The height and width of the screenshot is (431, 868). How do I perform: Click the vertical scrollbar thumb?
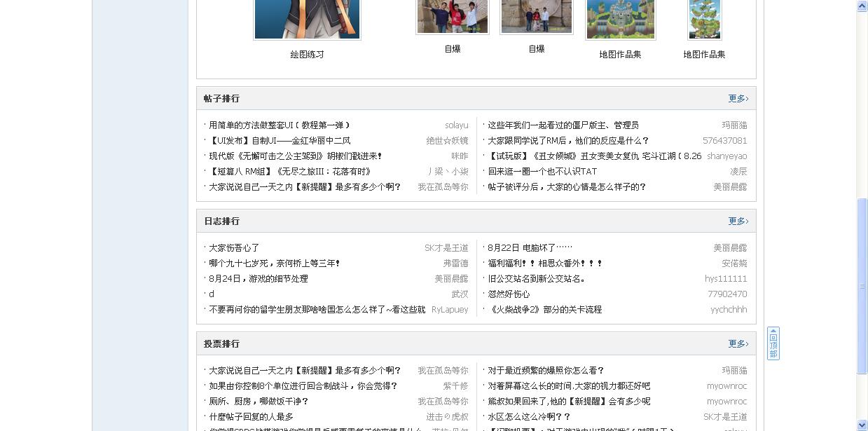click(862, 287)
